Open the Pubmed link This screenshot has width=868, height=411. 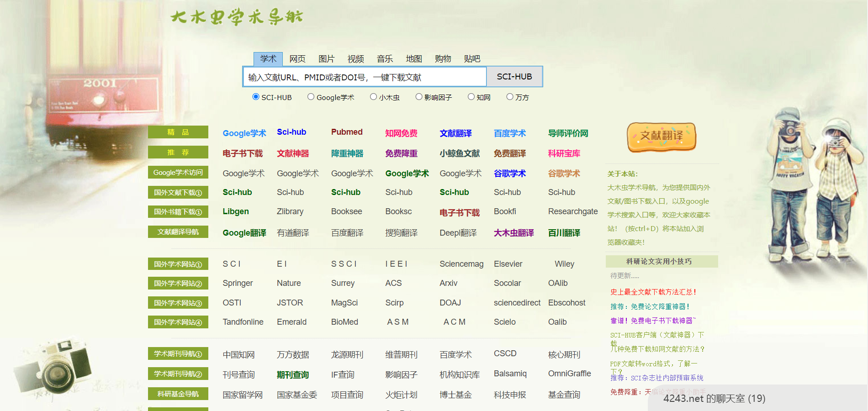(x=347, y=132)
